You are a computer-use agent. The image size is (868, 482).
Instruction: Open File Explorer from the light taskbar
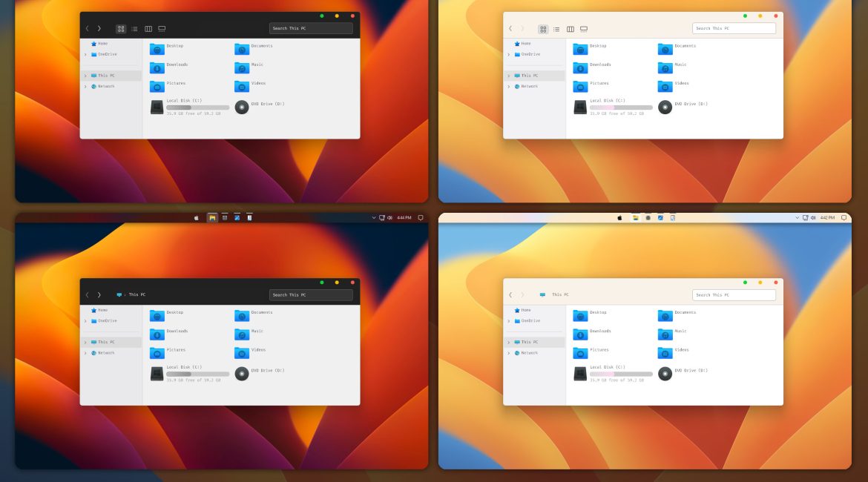tap(635, 218)
